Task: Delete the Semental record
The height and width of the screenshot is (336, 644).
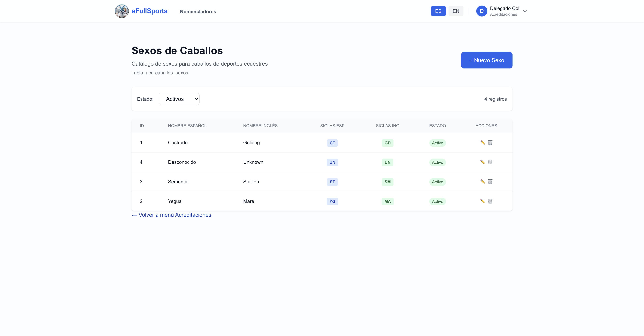Action: (x=490, y=181)
